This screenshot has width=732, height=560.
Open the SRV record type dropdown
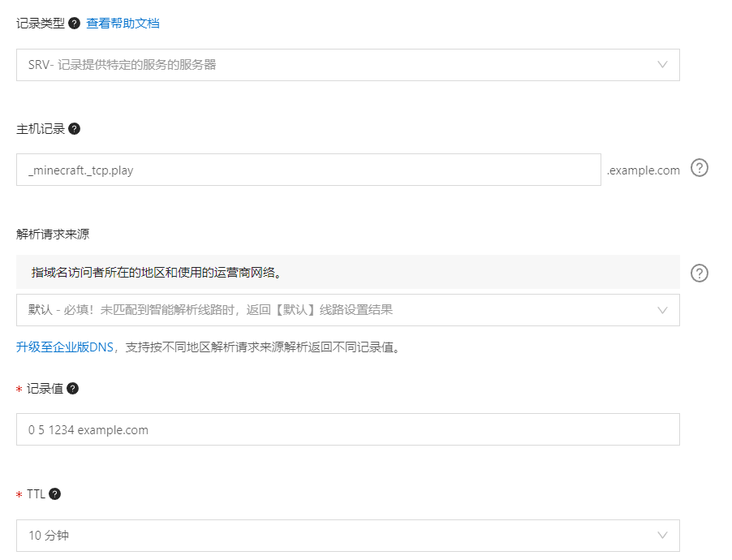click(x=347, y=65)
